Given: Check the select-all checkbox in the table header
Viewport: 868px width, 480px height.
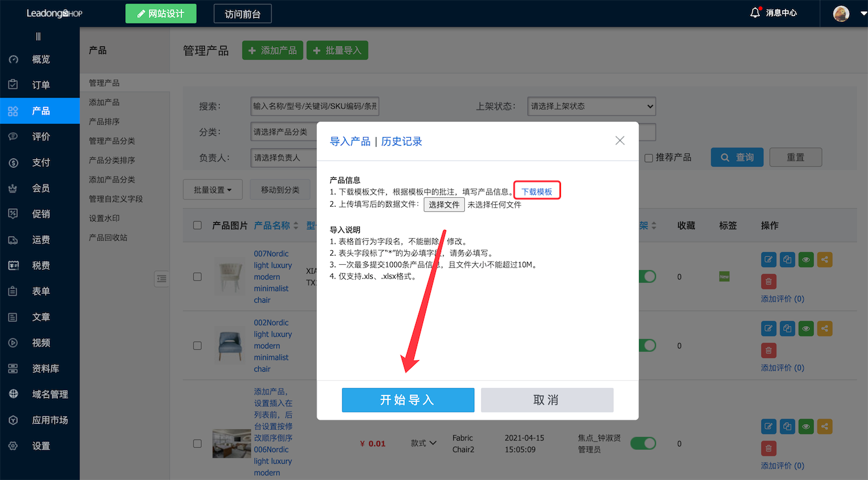Looking at the screenshot, I should pyautogui.click(x=197, y=224).
